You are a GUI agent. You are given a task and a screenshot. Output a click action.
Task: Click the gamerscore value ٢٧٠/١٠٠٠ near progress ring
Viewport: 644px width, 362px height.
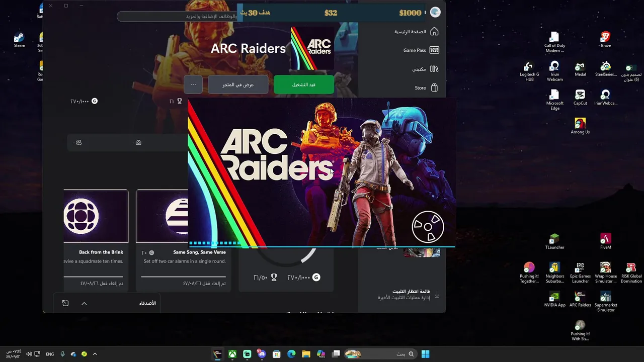coord(303,278)
